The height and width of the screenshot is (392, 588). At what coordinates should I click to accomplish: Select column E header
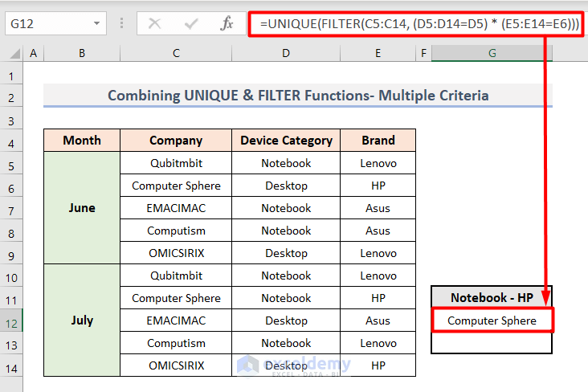(378, 53)
